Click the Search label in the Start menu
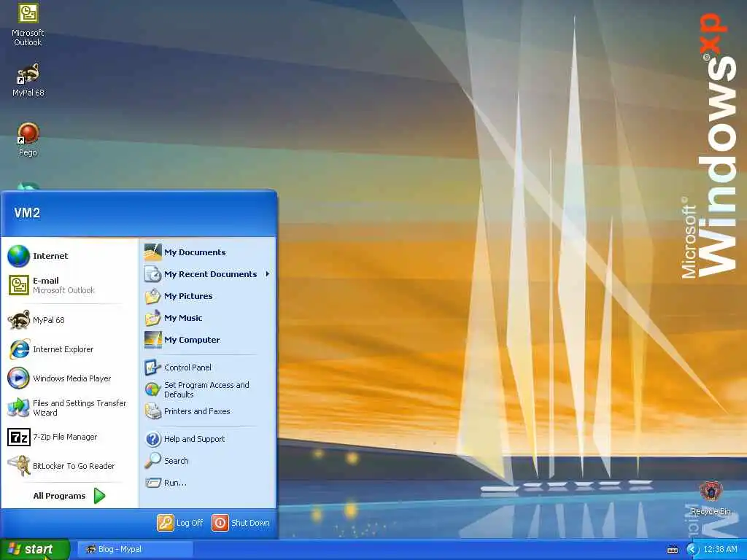 click(177, 461)
